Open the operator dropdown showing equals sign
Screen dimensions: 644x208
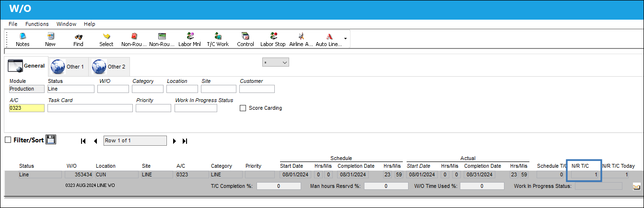click(275, 62)
